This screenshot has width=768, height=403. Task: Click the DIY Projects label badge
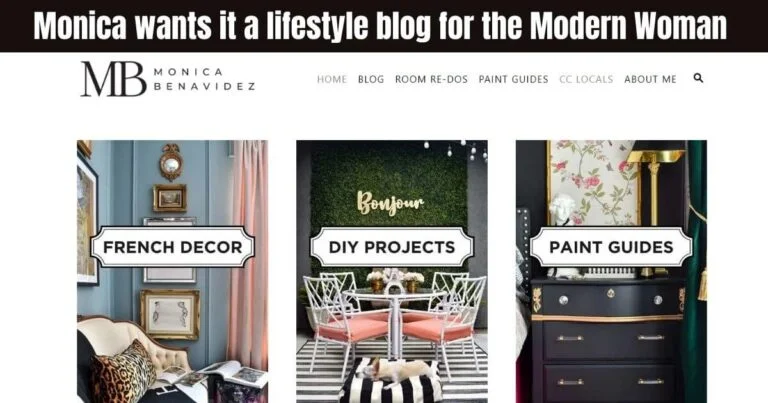tap(392, 247)
